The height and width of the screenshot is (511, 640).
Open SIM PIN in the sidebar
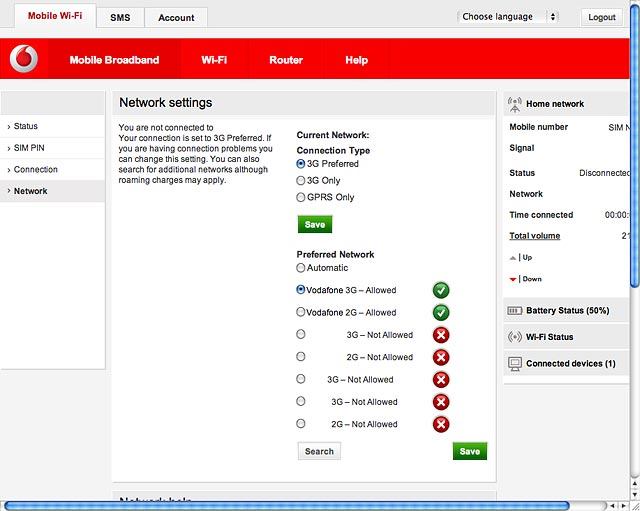tap(52, 148)
